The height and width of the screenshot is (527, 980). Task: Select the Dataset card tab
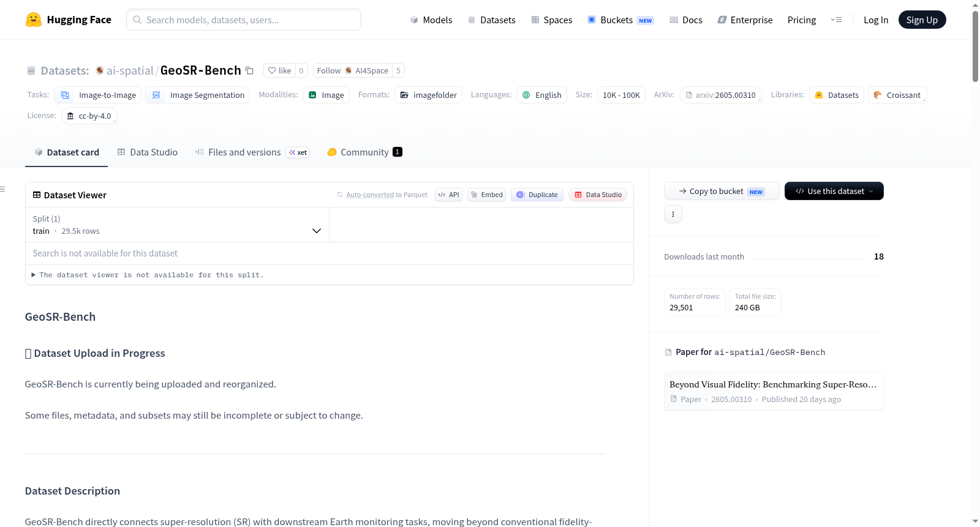[66, 152]
